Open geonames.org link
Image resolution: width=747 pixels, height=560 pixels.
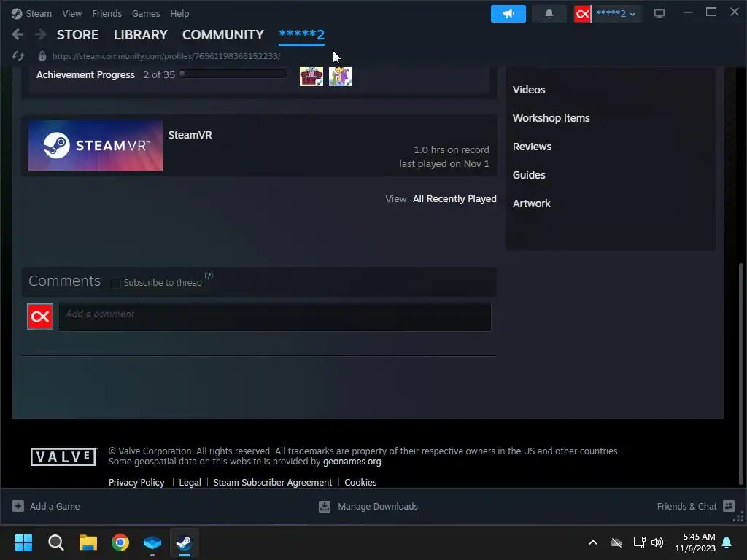[x=352, y=462]
